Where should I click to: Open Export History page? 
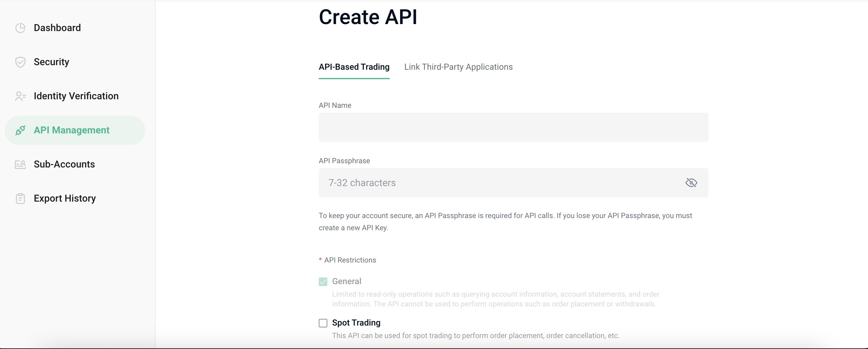point(75,199)
